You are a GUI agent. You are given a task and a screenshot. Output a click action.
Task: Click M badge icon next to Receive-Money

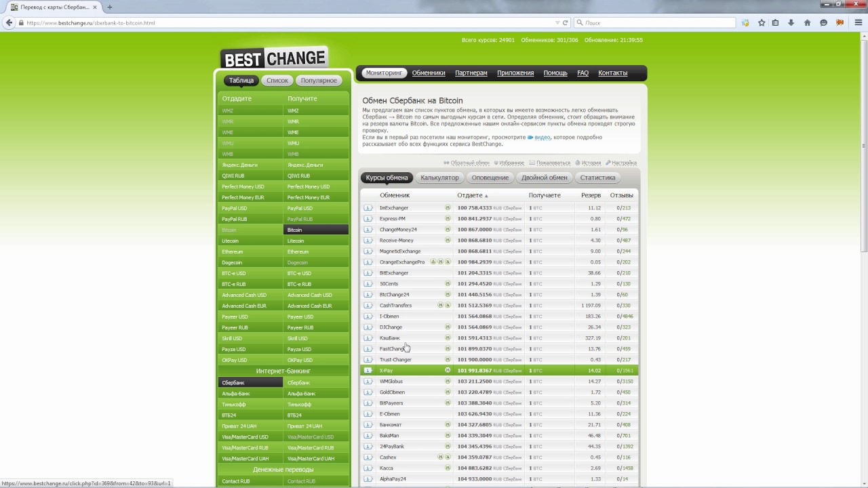[448, 241]
